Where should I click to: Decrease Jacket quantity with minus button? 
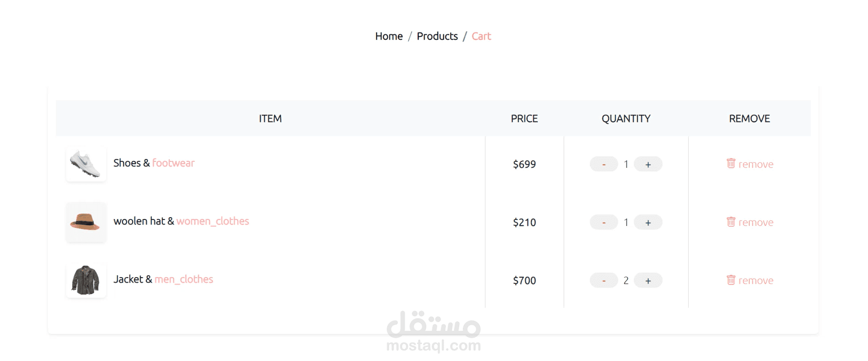604,281
